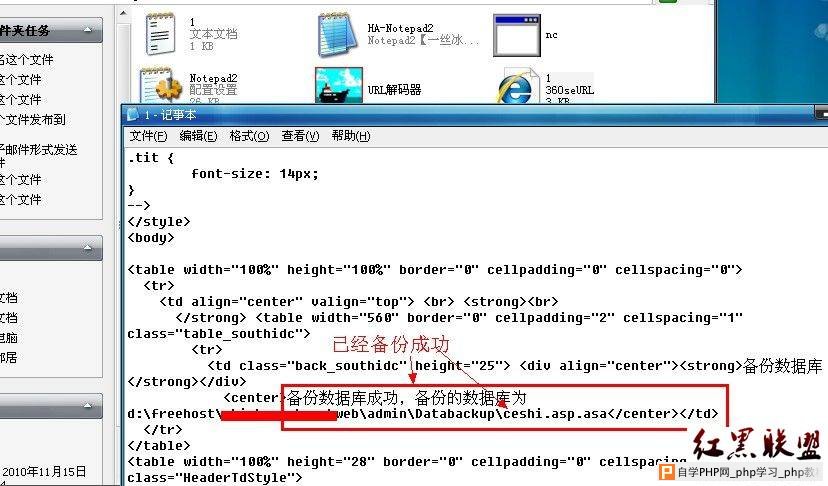Open the URL解码器 program icon
This screenshot has height=486, width=828.
tap(338, 85)
